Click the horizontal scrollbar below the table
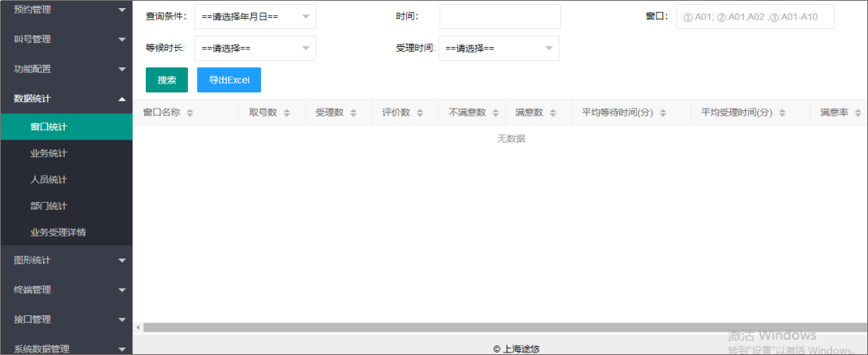Image resolution: width=868 pixels, height=355 pixels. 486,327
